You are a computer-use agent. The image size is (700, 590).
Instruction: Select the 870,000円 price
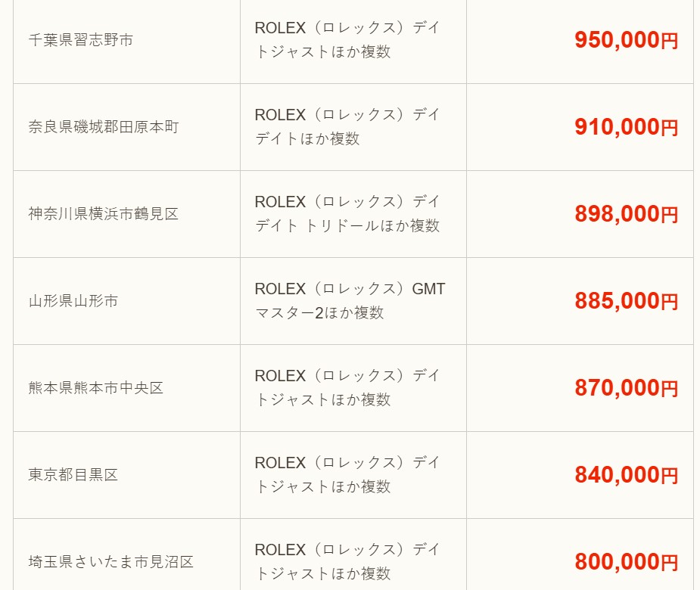(627, 388)
